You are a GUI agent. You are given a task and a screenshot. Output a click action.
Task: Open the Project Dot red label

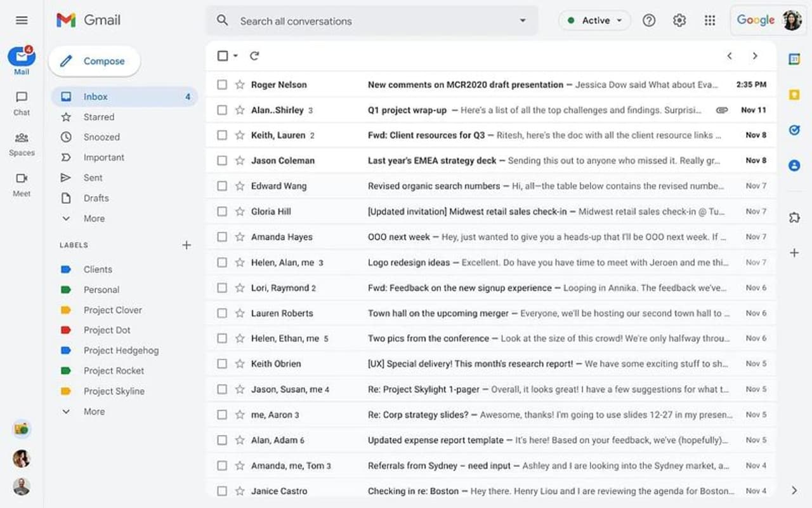[106, 330]
